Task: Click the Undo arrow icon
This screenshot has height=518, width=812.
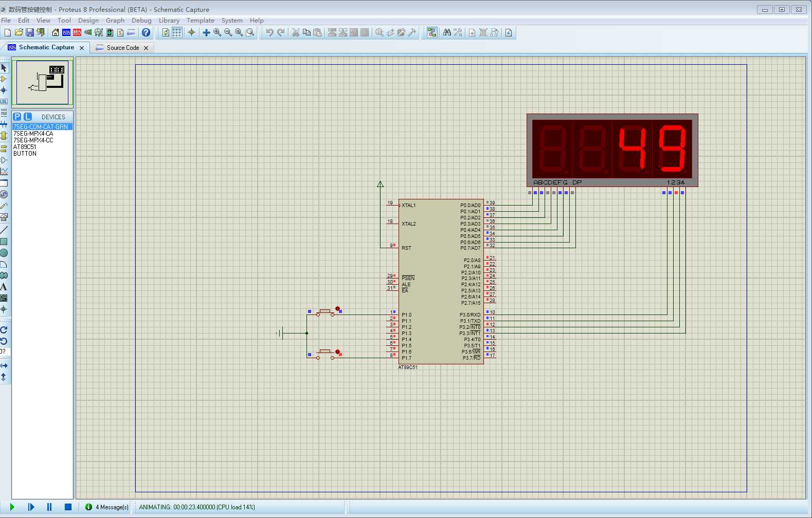Action: [x=269, y=32]
